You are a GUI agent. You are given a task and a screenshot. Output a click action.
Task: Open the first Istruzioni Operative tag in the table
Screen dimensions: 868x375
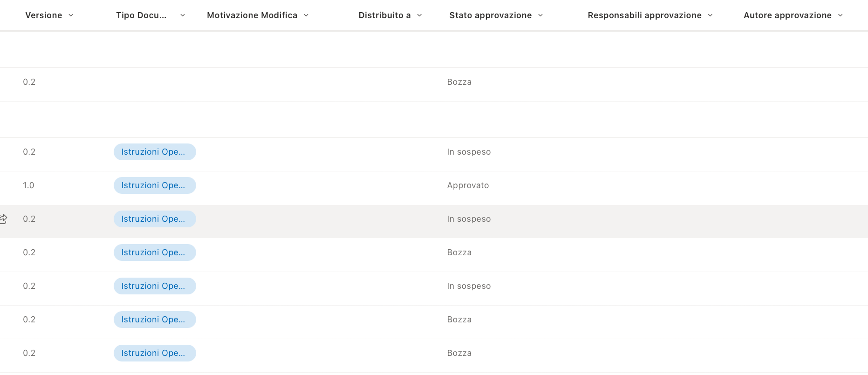click(x=155, y=151)
